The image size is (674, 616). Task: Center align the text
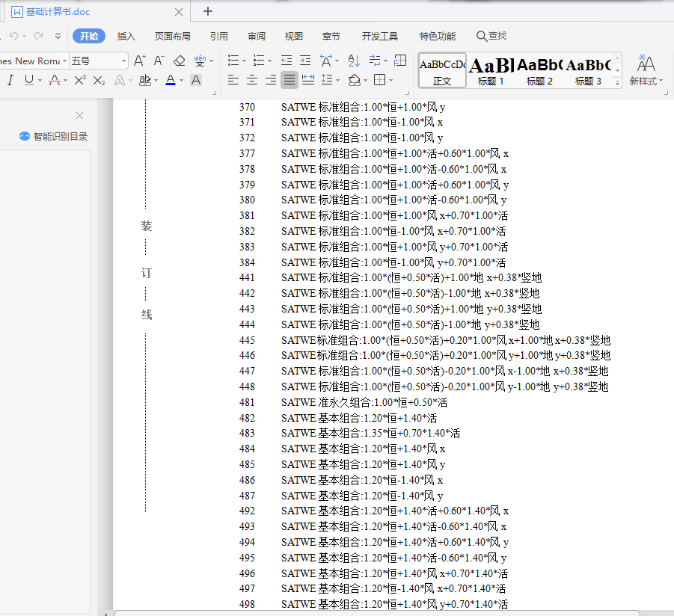point(252,80)
